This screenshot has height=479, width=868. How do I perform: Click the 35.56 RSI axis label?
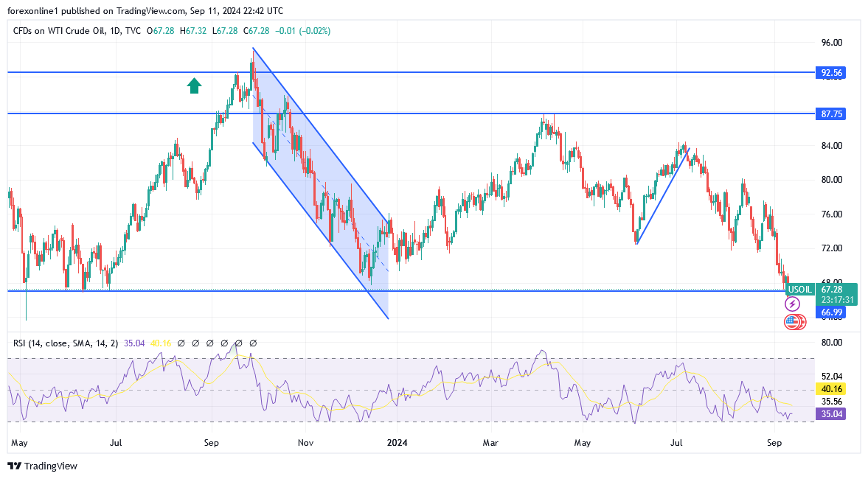pos(831,402)
